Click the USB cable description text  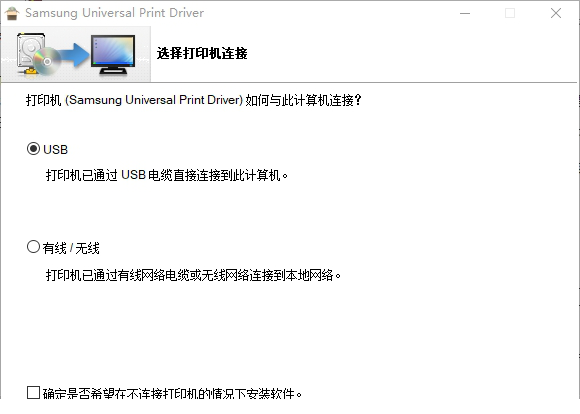pyautogui.click(x=167, y=175)
